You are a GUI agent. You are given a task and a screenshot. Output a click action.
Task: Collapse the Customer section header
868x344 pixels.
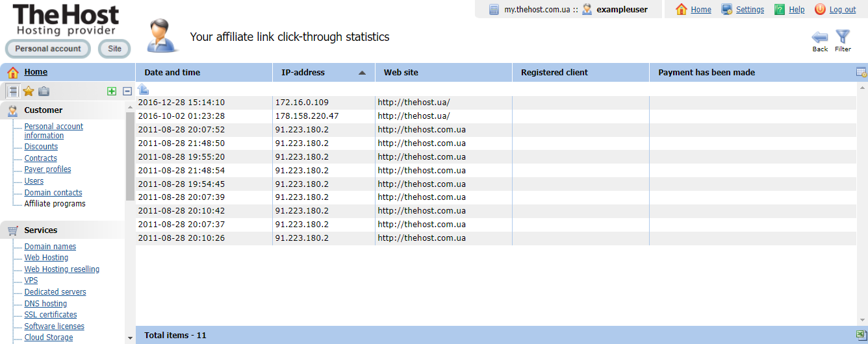(62, 110)
